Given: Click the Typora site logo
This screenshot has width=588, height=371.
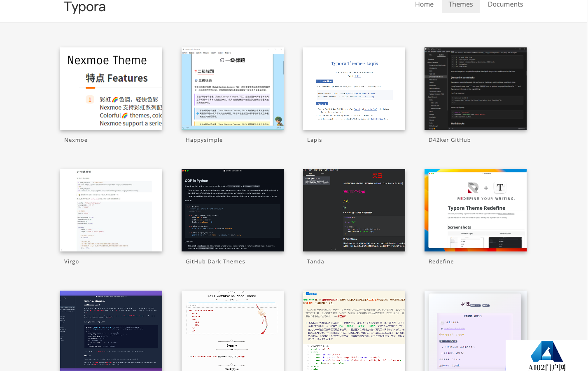Looking at the screenshot, I should coord(84,7).
